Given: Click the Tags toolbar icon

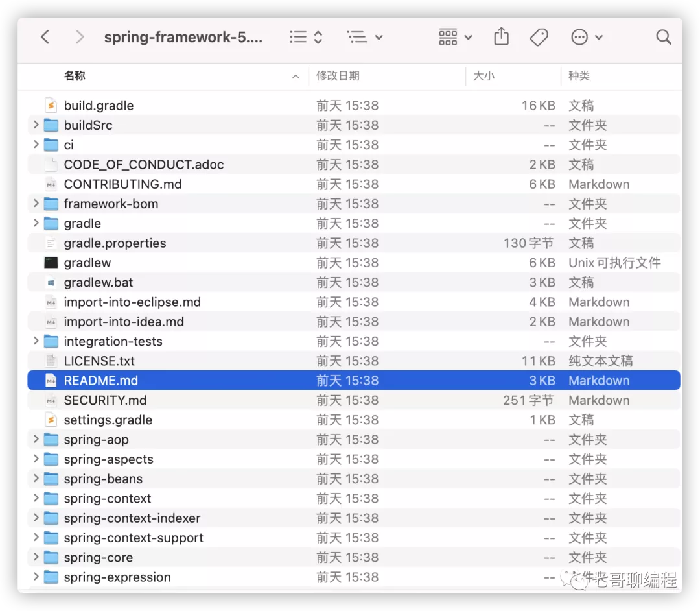Looking at the screenshot, I should pyautogui.click(x=539, y=37).
